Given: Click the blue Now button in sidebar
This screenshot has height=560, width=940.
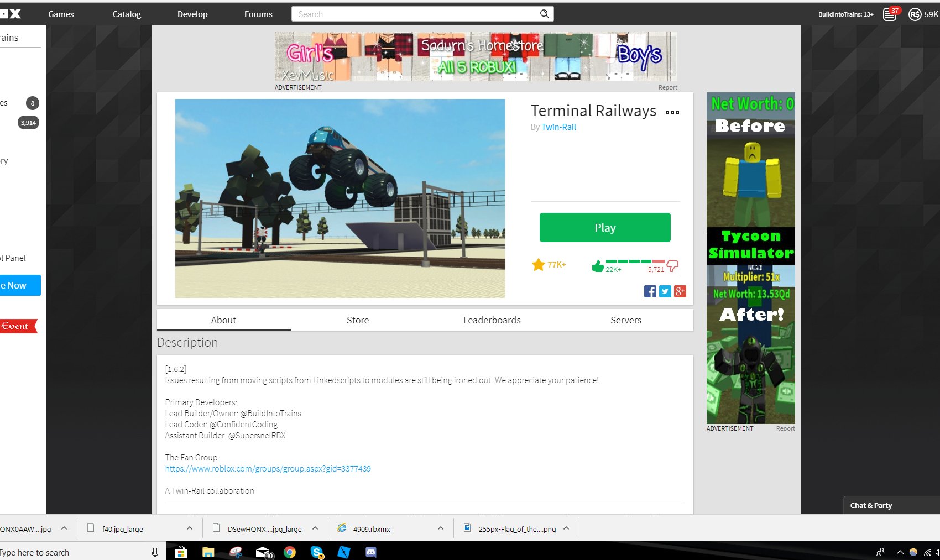Looking at the screenshot, I should click(x=20, y=285).
